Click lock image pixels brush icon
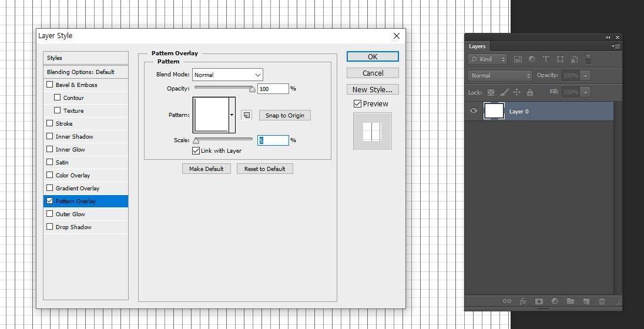Screen dimensions: 644x329 (504, 92)
